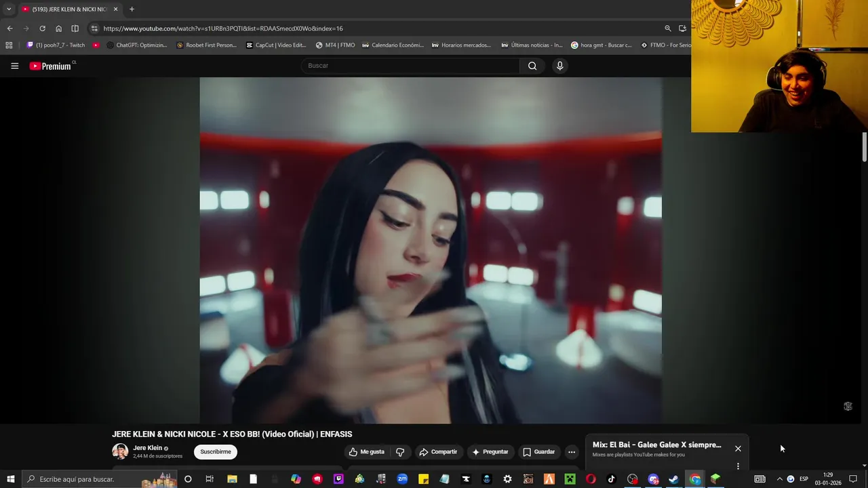
Task: Open the hora gmt search bookmark
Action: 601,45
